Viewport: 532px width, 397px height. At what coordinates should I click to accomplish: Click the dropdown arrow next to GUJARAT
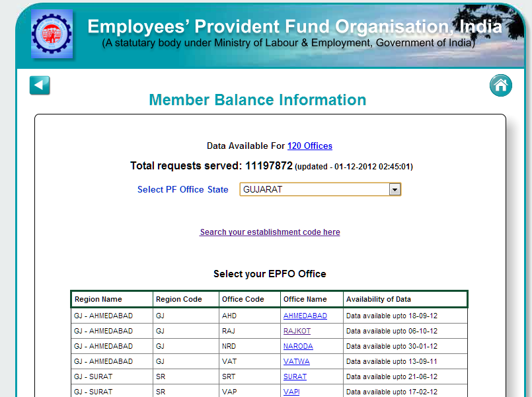(x=395, y=189)
